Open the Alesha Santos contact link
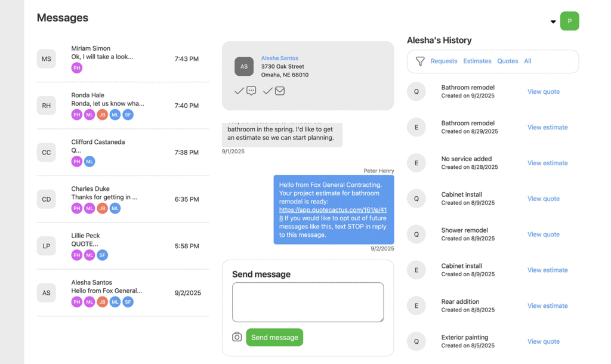This screenshot has width=611, height=364. coord(279,58)
